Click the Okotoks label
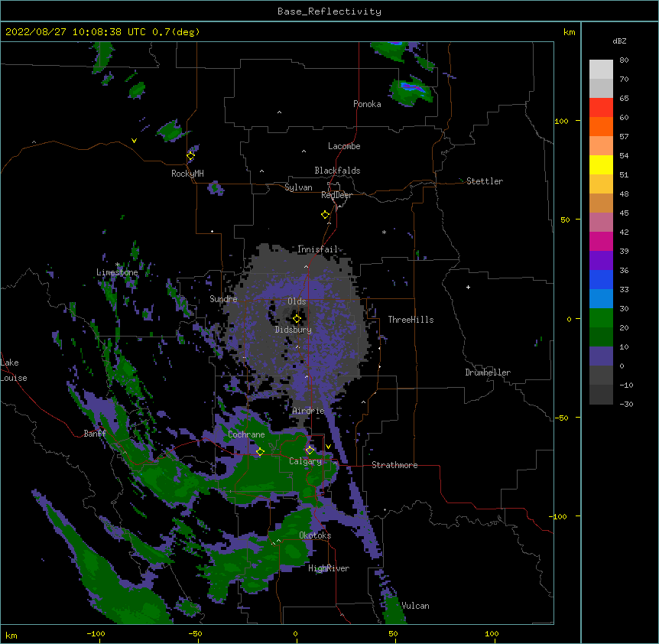This screenshot has width=659, height=644. [x=315, y=535]
